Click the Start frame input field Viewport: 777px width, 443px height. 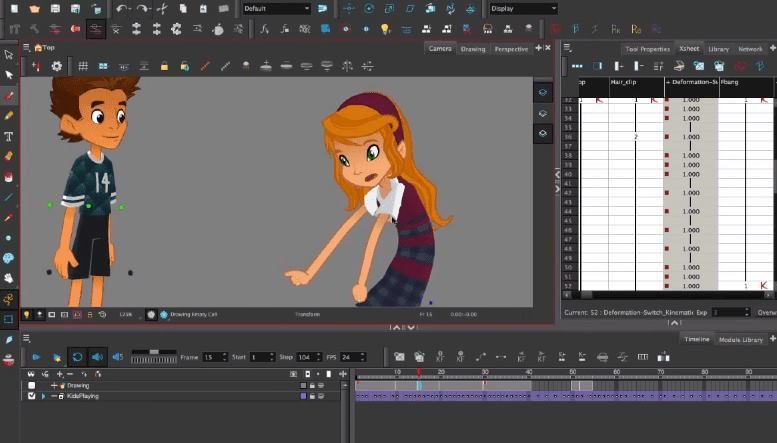click(x=262, y=357)
